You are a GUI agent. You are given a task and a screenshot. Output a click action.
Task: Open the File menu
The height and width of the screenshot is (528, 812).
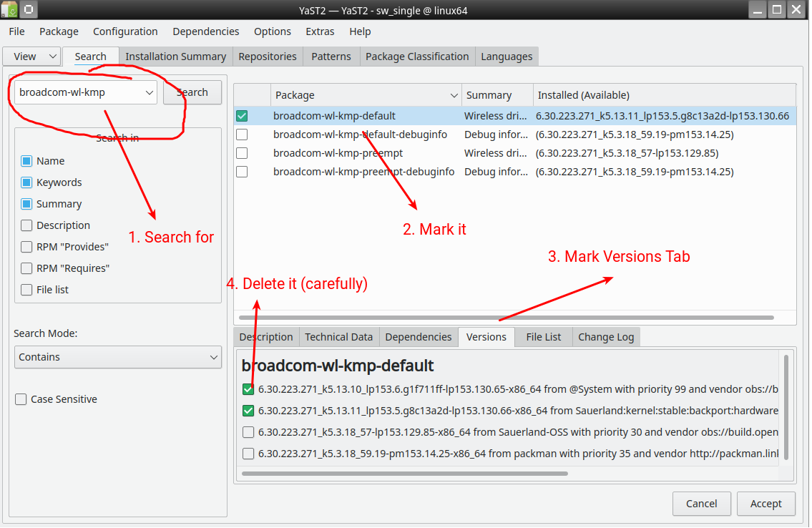[16, 31]
